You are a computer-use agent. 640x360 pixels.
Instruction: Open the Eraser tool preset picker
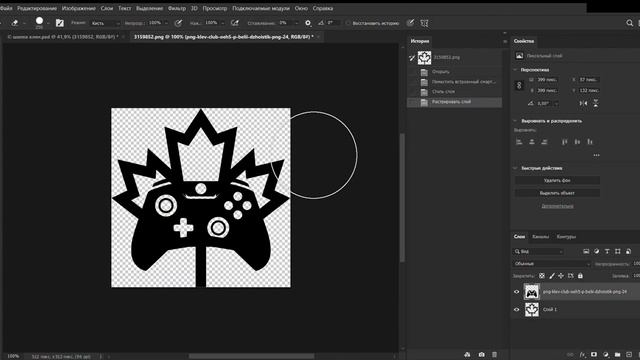pos(24,23)
